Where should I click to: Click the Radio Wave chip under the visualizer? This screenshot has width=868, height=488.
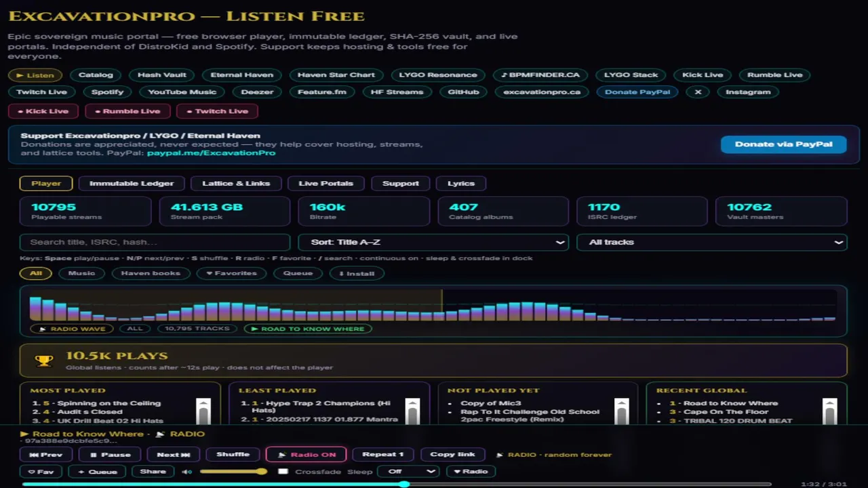(x=71, y=329)
